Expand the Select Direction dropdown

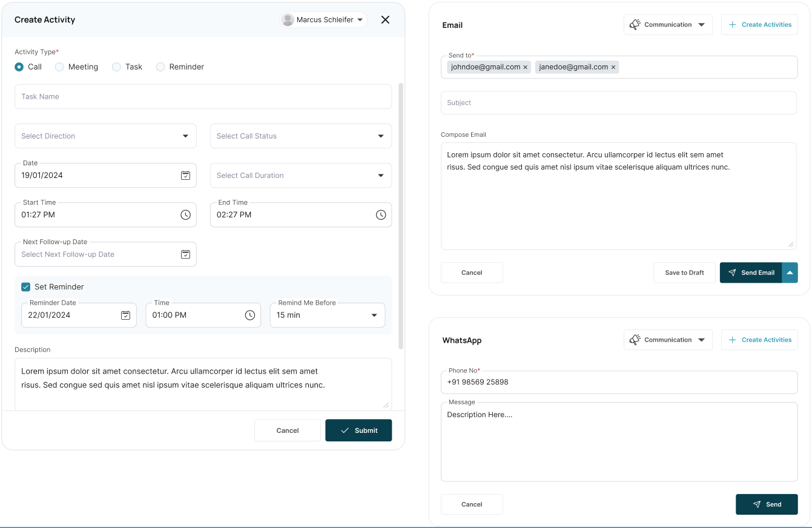tap(185, 136)
